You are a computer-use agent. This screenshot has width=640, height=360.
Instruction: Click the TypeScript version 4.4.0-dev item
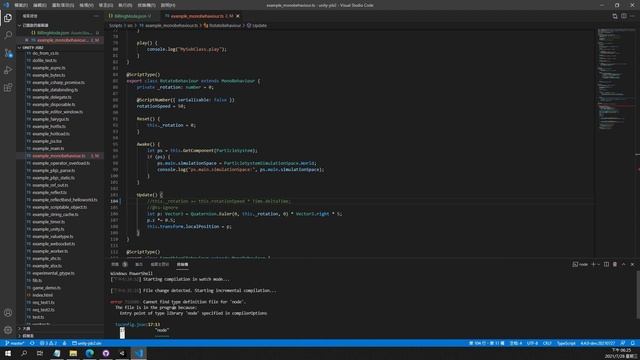[598, 343]
